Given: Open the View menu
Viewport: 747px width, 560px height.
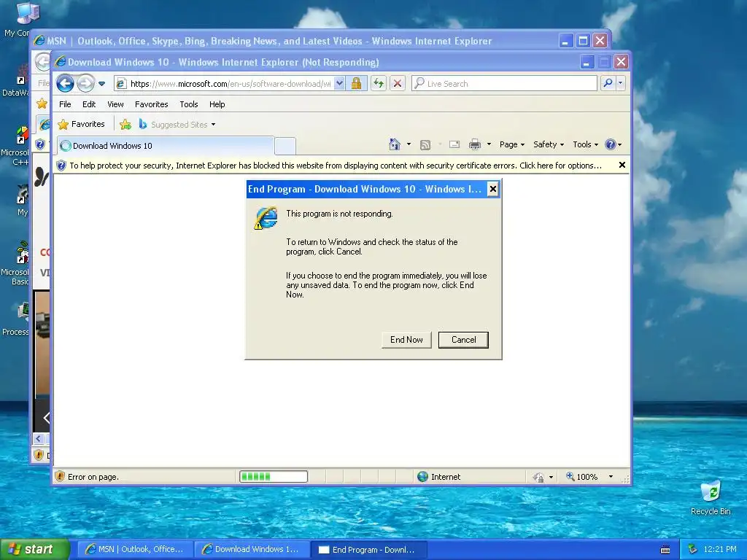Looking at the screenshot, I should pyautogui.click(x=115, y=104).
